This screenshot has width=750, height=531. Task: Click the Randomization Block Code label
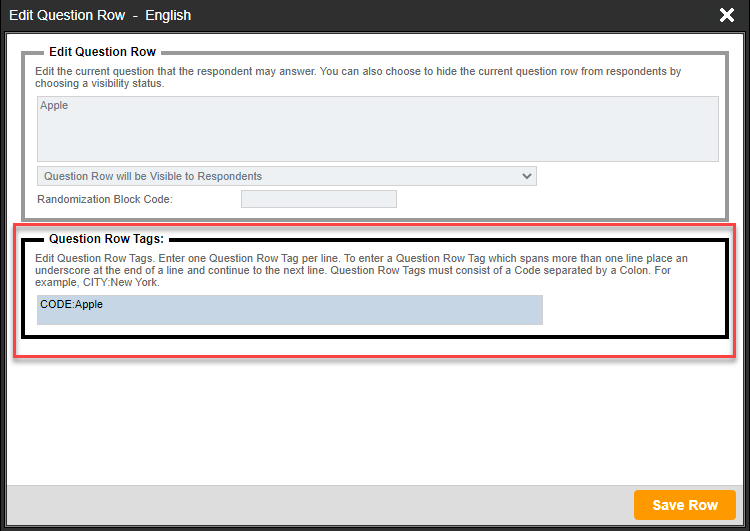105,199
